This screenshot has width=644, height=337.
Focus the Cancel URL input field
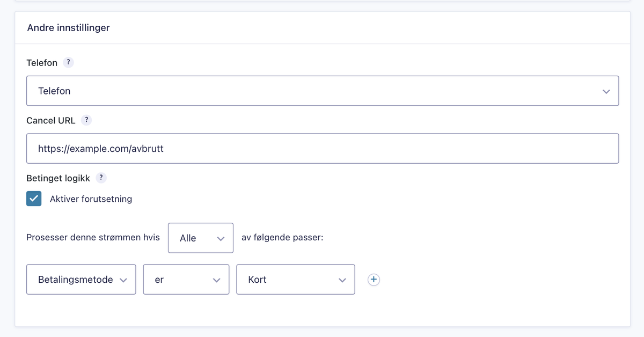coord(322,148)
